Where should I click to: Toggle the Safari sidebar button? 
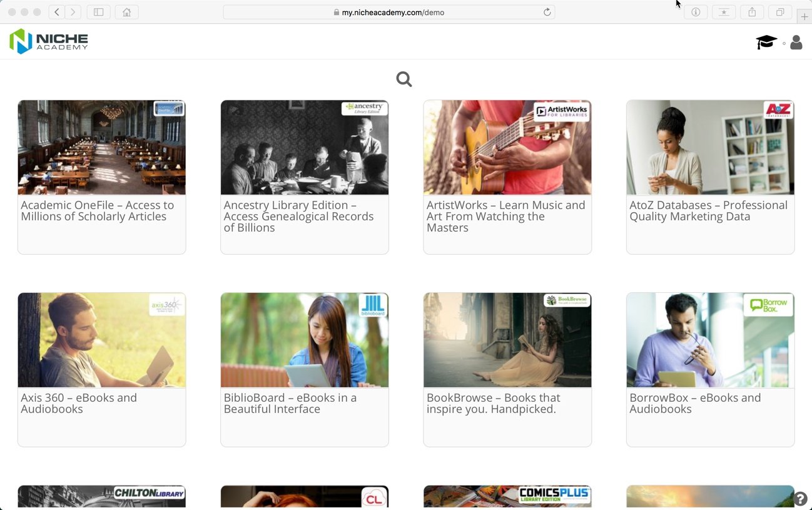[98, 12]
